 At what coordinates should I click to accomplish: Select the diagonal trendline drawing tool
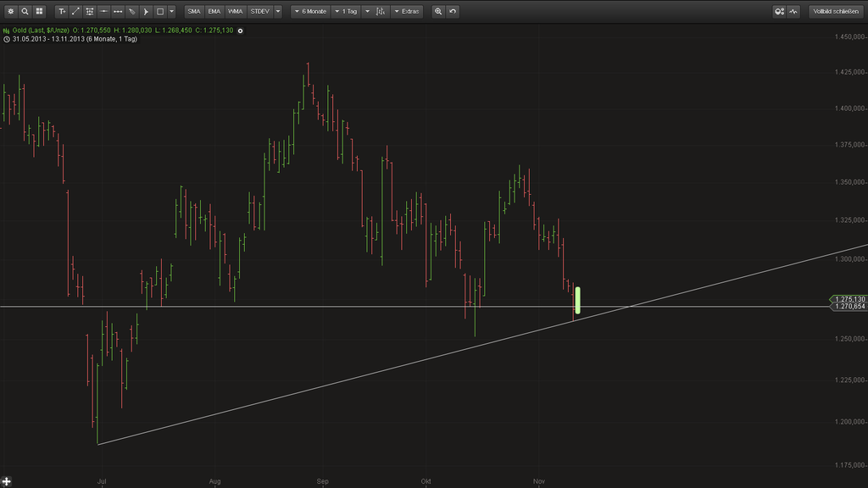coord(75,11)
